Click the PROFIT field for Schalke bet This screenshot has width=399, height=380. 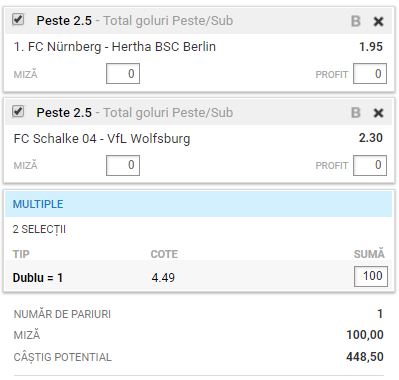coord(370,165)
